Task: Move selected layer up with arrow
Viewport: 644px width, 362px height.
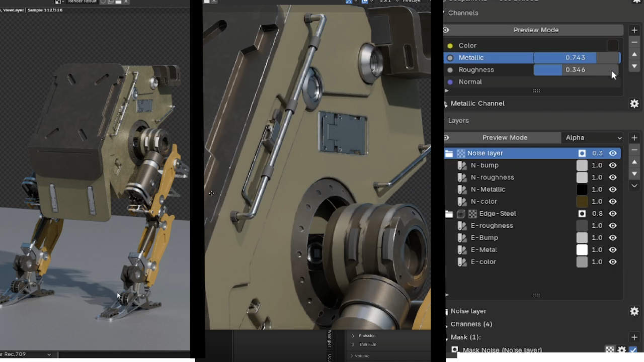Action: coord(634,162)
